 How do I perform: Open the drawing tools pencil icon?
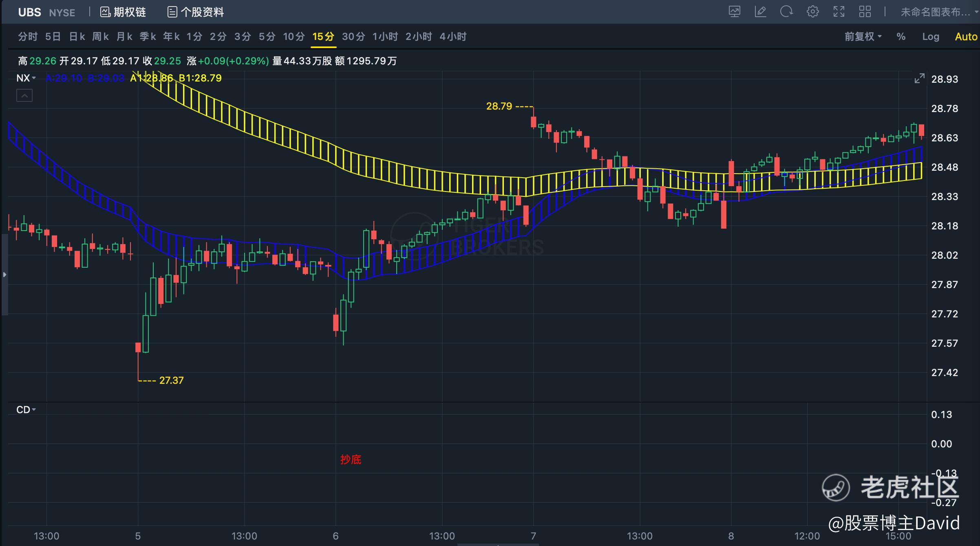[x=760, y=12]
